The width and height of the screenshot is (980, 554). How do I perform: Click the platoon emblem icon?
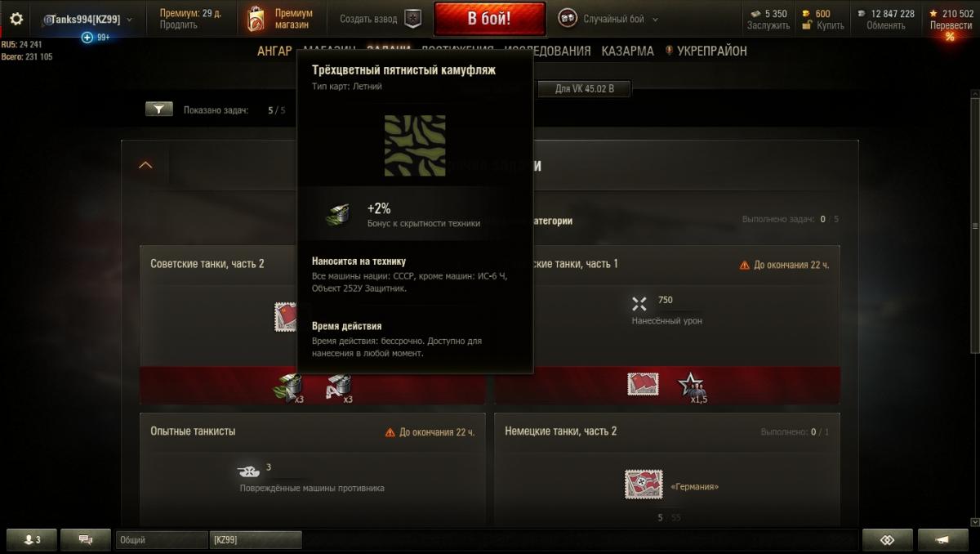[413, 19]
